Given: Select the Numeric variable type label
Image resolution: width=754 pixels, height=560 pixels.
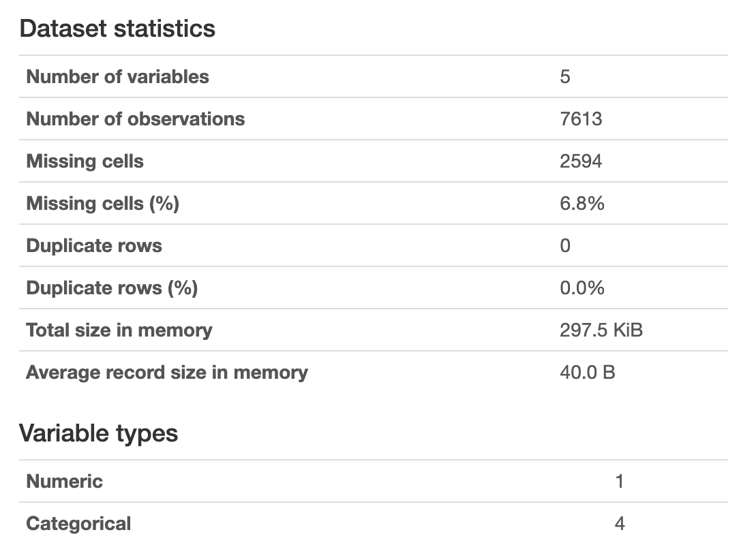Looking at the screenshot, I should tap(64, 481).
